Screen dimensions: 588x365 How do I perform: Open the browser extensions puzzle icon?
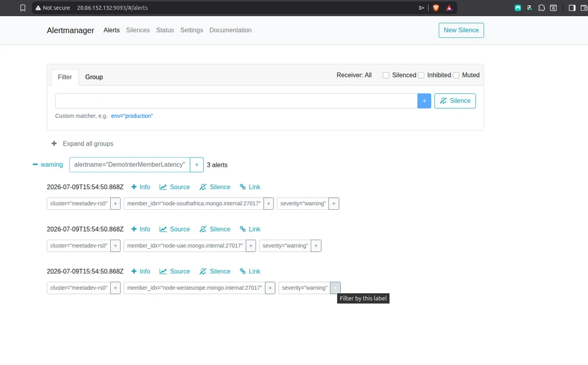pyautogui.click(x=541, y=8)
